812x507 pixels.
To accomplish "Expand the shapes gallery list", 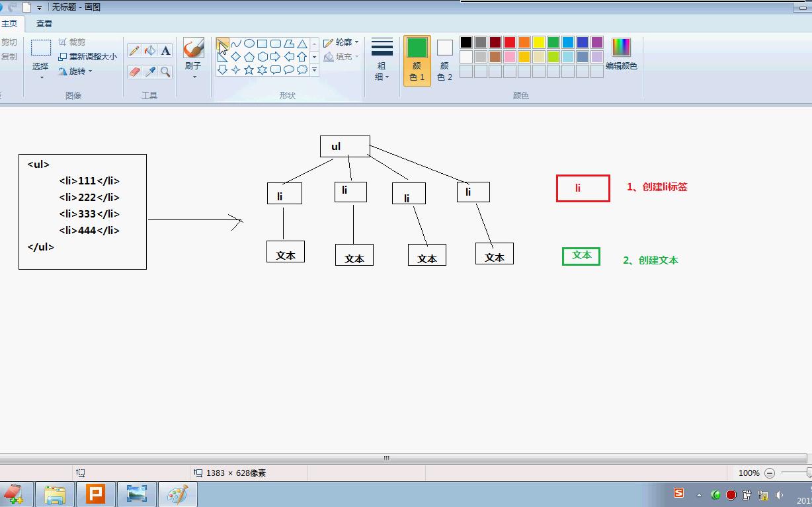I will click(315, 69).
